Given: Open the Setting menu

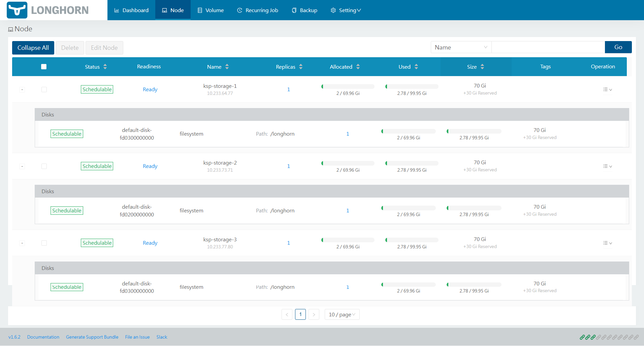Looking at the screenshot, I should tap(346, 10).
